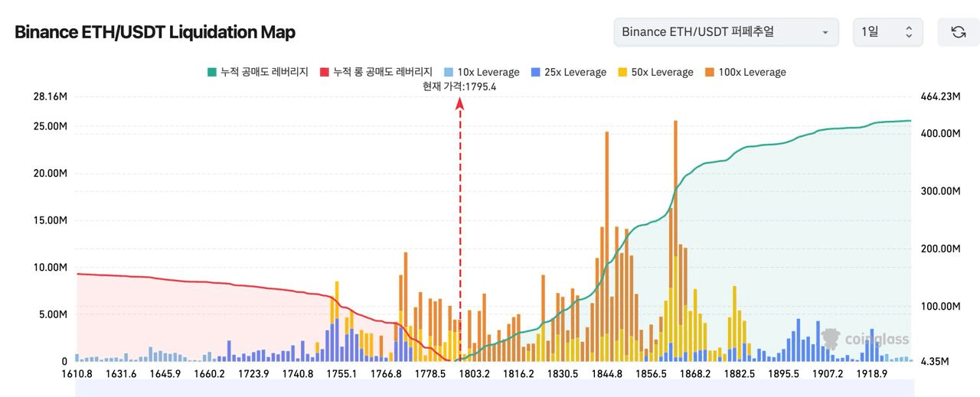Viewport: 980px width, 397px height.
Task: Toggle the 25x Leverage legend item
Action: (x=568, y=72)
